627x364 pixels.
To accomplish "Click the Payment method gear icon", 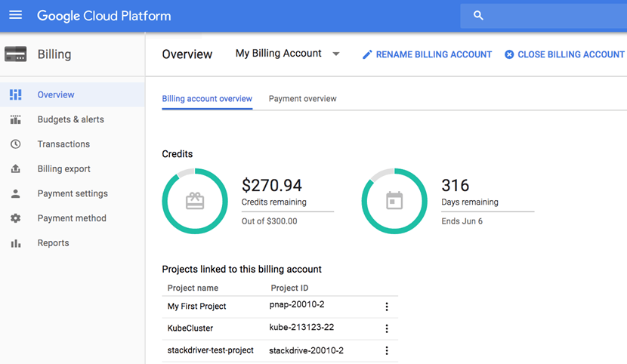I will pos(16,218).
